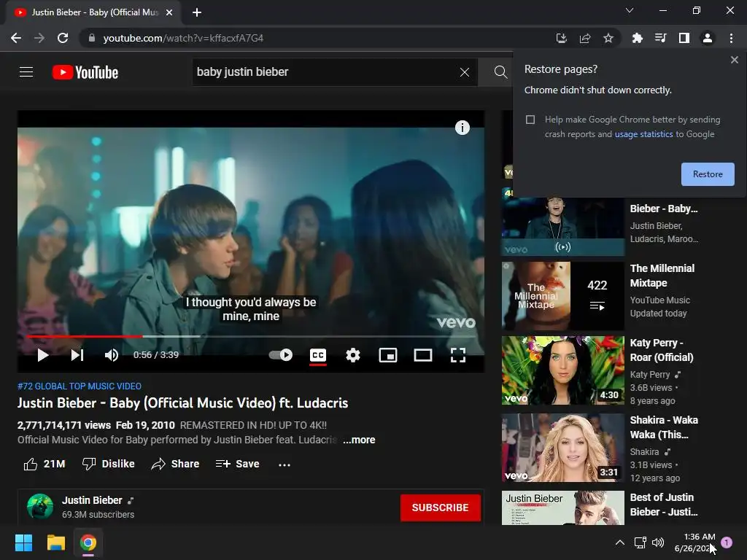Open media controls icon in toolbar
The width and height of the screenshot is (747, 560).
[x=660, y=38]
